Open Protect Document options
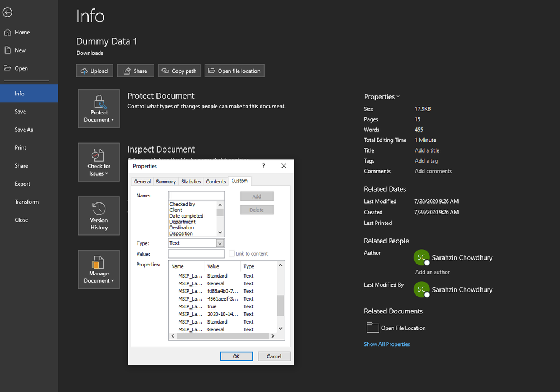This screenshot has height=392, width=560. pyautogui.click(x=99, y=109)
